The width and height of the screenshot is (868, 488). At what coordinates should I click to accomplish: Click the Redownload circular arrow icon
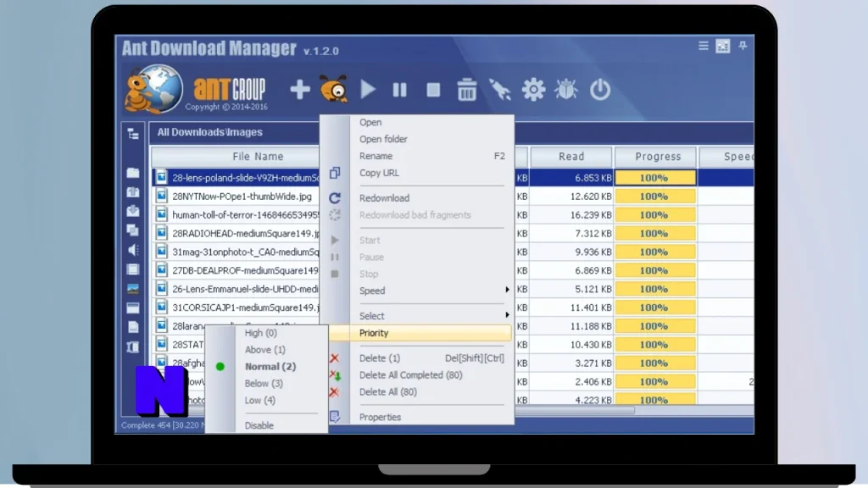click(x=334, y=198)
